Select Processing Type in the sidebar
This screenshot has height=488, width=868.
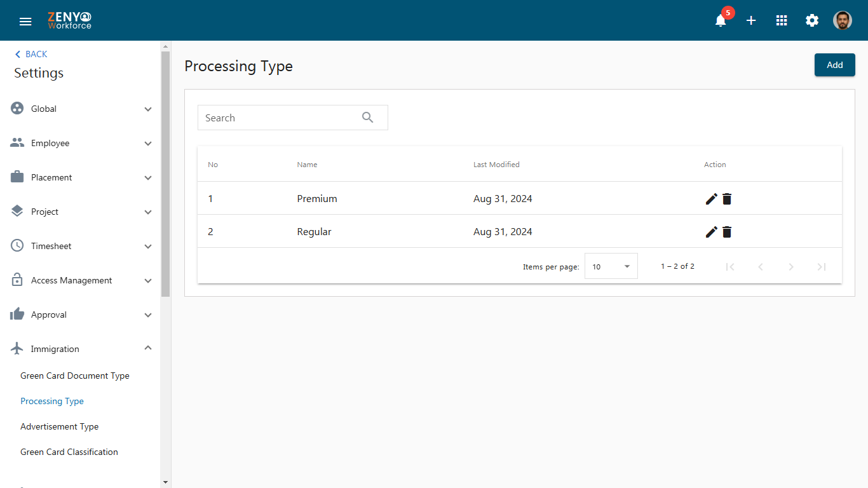pyautogui.click(x=52, y=401)
